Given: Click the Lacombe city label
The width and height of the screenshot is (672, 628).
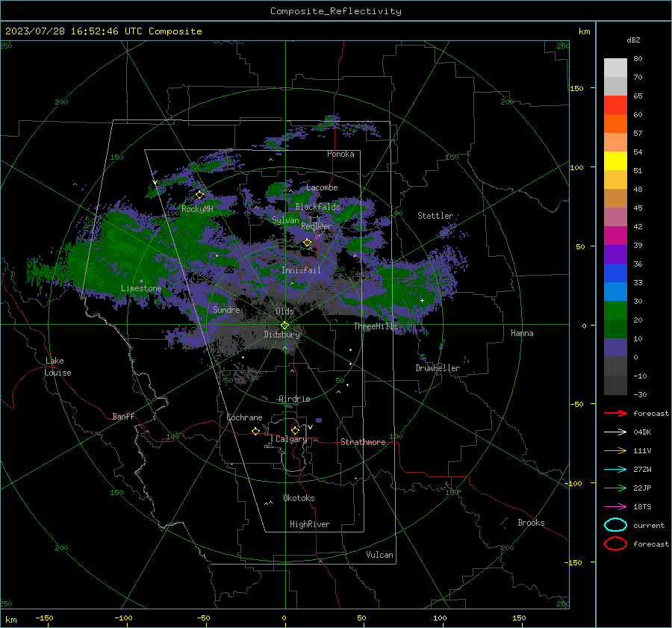Looking at the screenshot, I should coord(322,187).
